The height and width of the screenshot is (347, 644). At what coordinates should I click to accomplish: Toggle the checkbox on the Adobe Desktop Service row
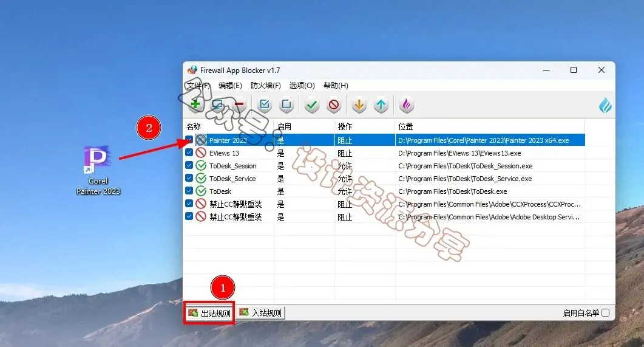click(189, 216)
